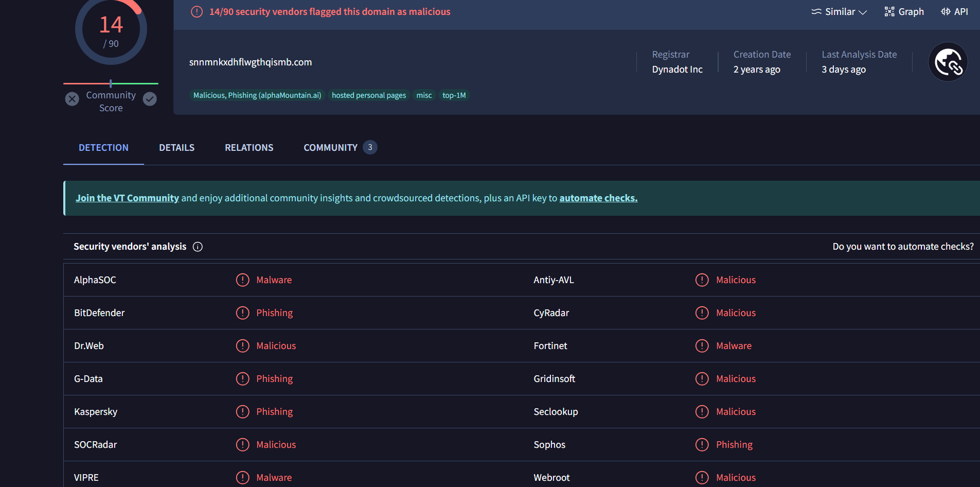
Task: Follow the automate checks link
Action: [598, 198]
